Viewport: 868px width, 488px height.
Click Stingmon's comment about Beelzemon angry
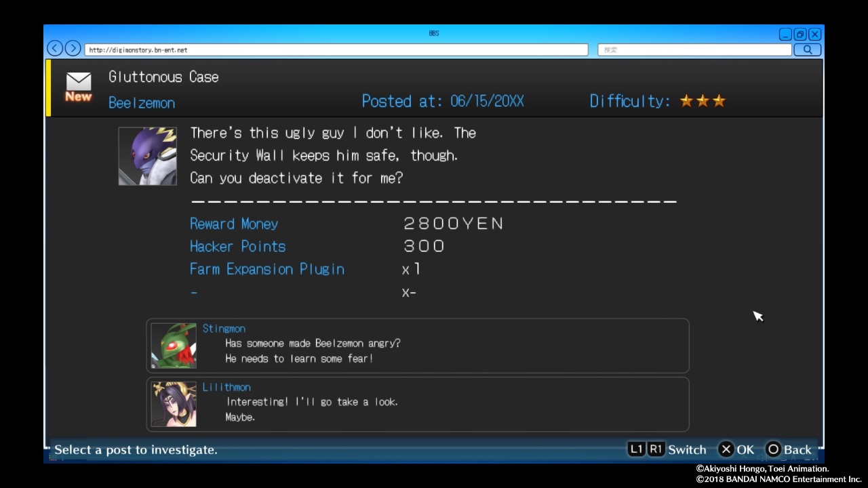[x=313, y=350]
